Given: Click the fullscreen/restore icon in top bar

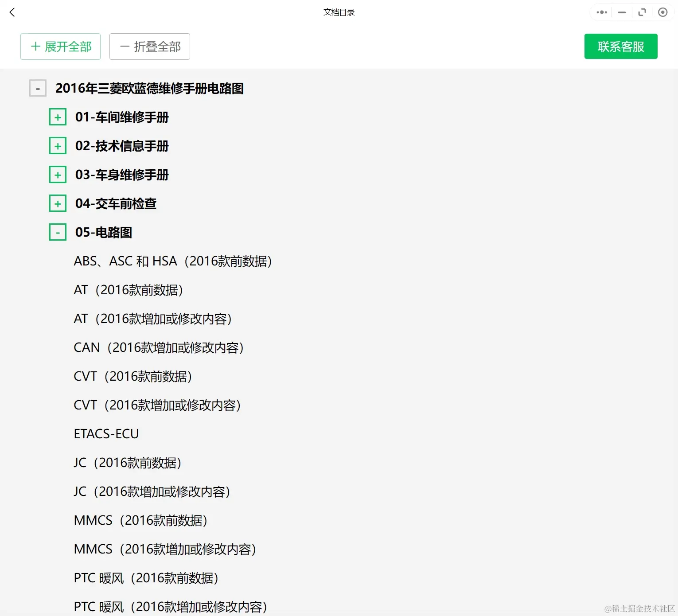Looking at the screenshot, I should click(x=642, y=12).
